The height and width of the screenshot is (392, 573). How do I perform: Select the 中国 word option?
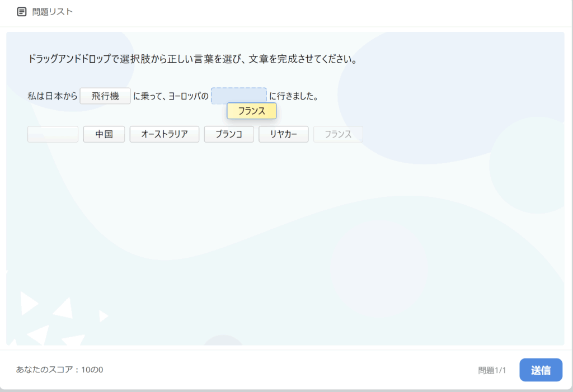(x=104, y=134)
